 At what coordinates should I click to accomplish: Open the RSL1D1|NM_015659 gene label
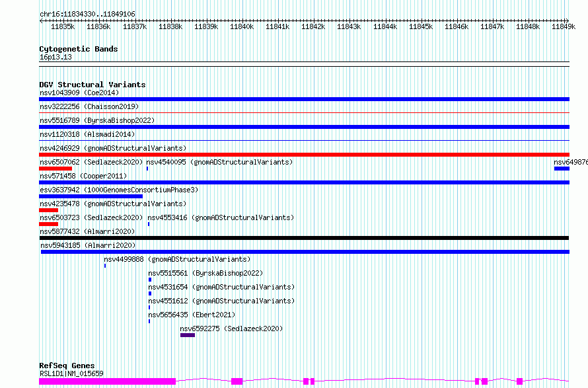(71, 373)
